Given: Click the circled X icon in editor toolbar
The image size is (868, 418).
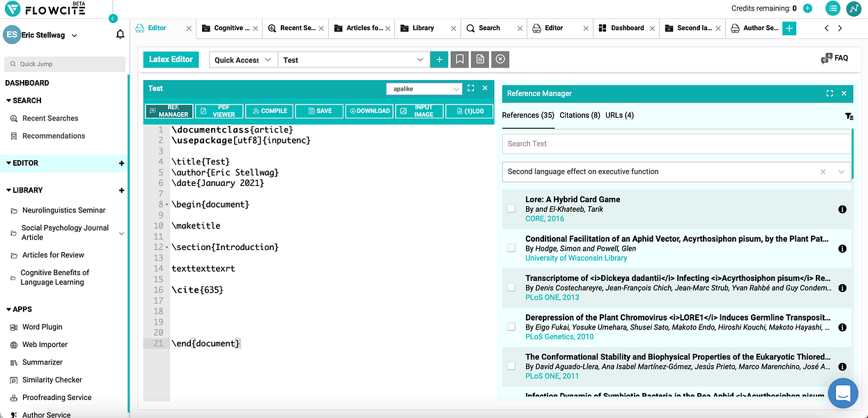Looking at the screenshot, I should [x=500, y=60].
